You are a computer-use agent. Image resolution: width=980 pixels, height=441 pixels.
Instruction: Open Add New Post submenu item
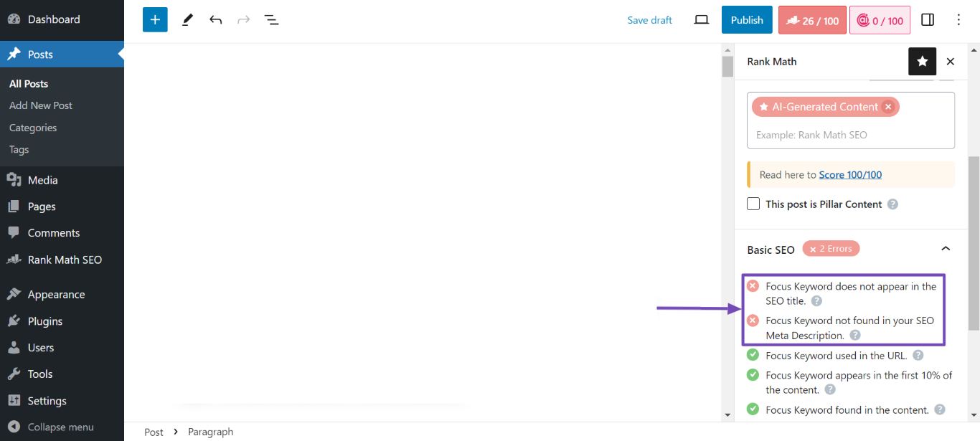pos(41,105)
